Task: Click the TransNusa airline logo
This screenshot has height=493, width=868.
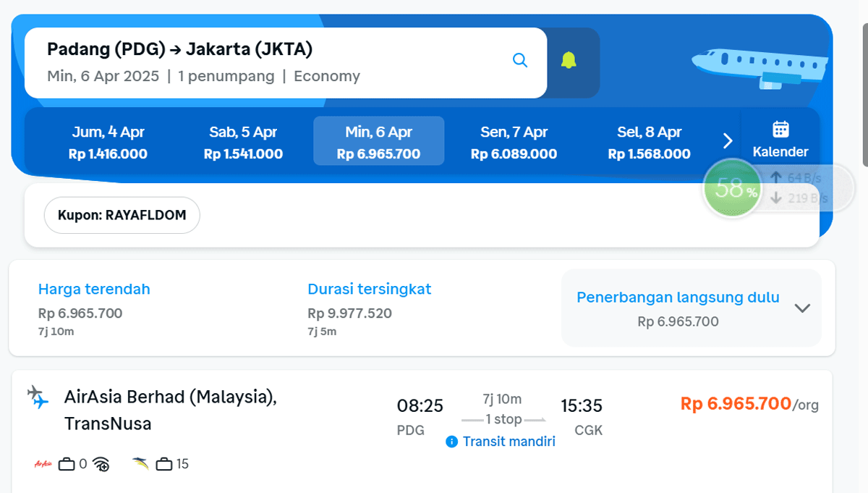Action: (141, 464)
